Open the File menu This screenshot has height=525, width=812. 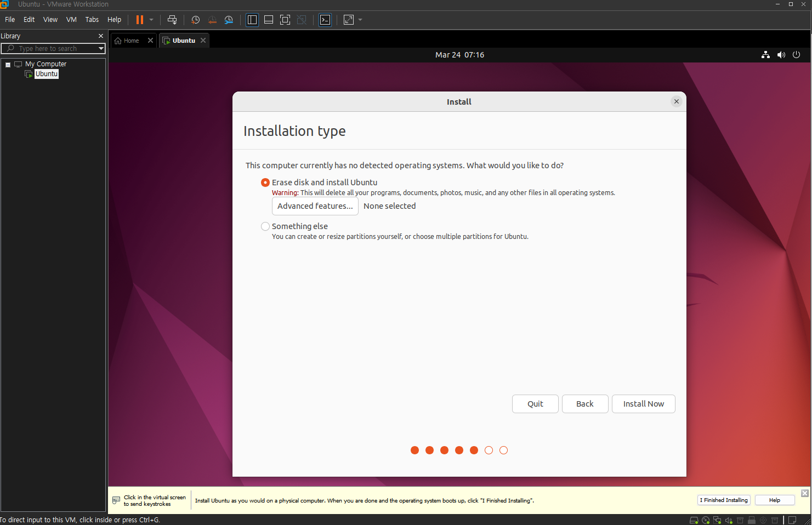point(10,20)
